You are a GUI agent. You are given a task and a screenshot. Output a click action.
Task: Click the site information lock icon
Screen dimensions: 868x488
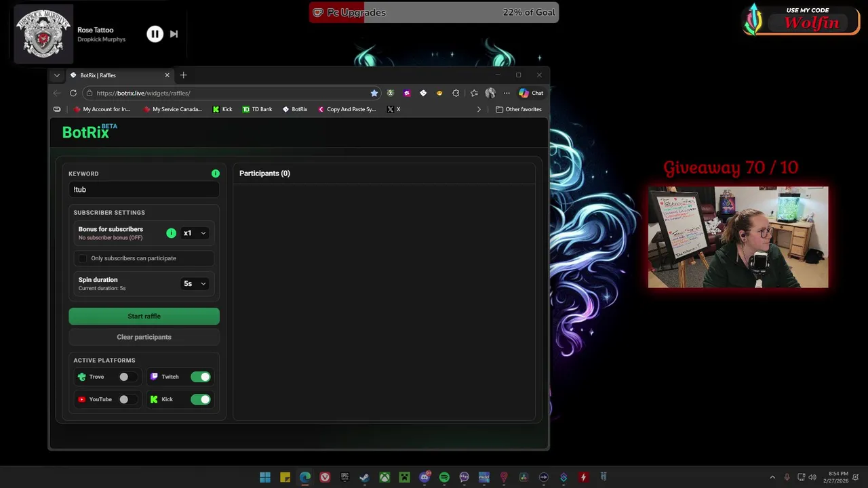click(89, 93)
